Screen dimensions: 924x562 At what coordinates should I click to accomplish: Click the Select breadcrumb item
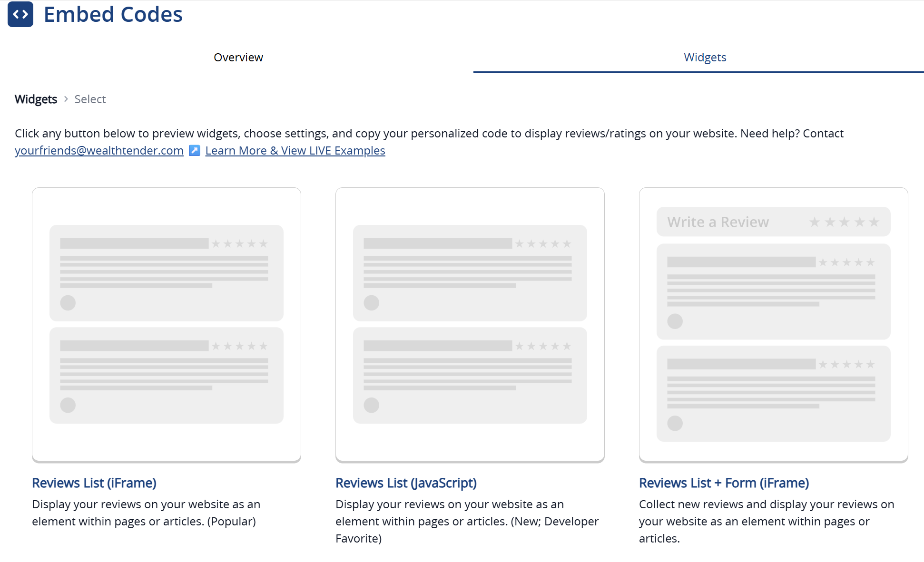pos(90,99)
